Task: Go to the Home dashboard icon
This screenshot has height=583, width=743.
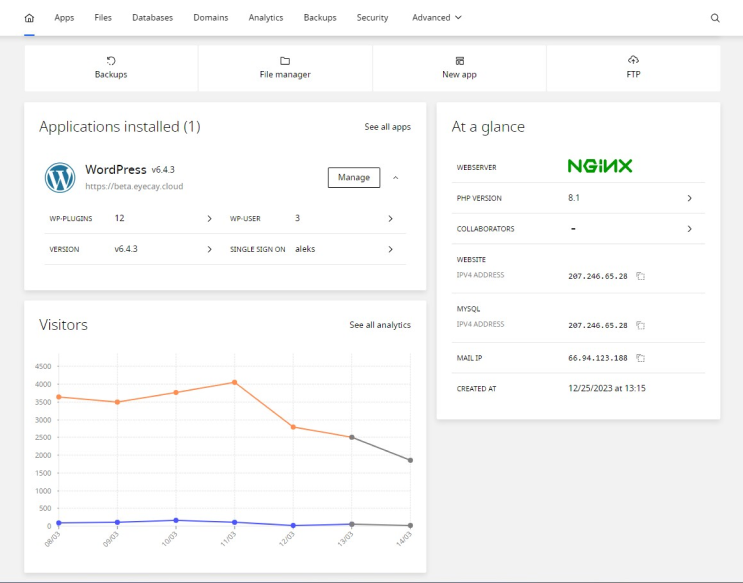Action: (29, 18)
